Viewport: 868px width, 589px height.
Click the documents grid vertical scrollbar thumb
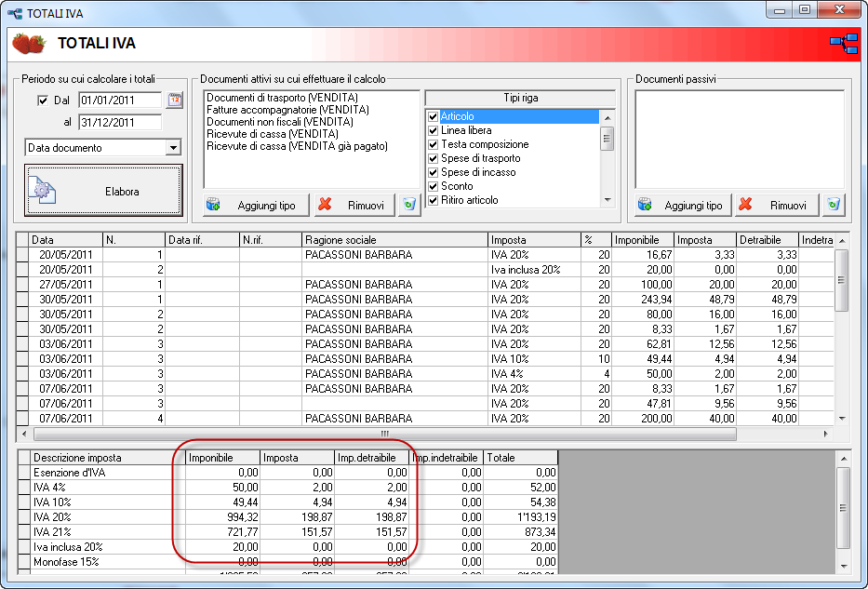coord(841,280)
